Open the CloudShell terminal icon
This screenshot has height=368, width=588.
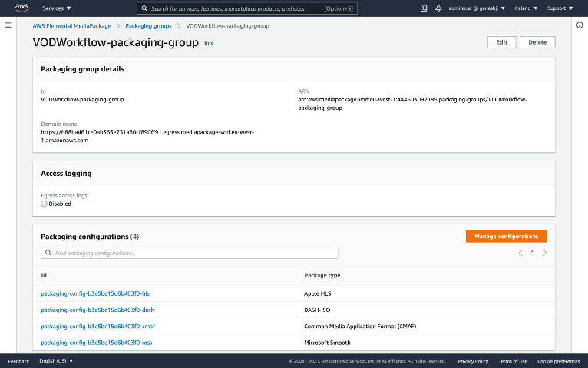[x=424, y=8]
